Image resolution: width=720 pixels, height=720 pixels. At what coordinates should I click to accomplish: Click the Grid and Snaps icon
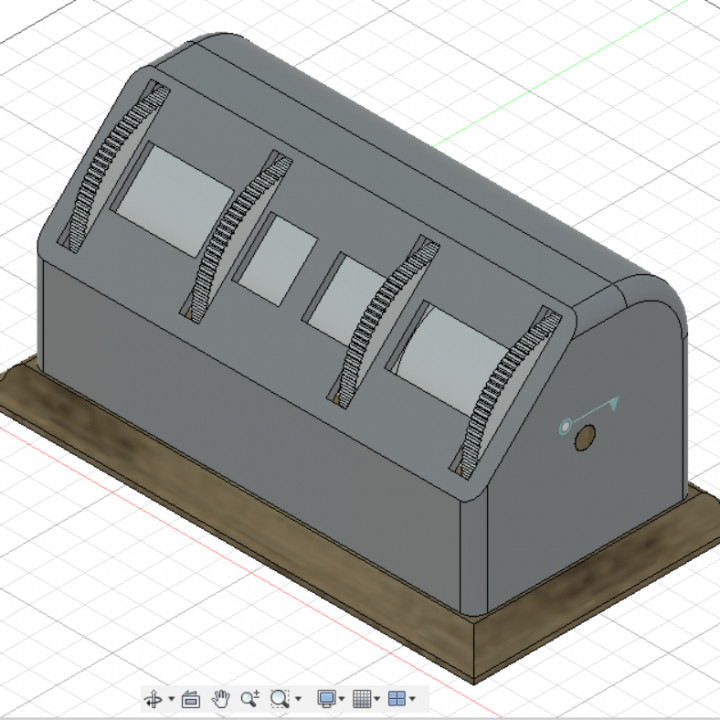(362, 698)
